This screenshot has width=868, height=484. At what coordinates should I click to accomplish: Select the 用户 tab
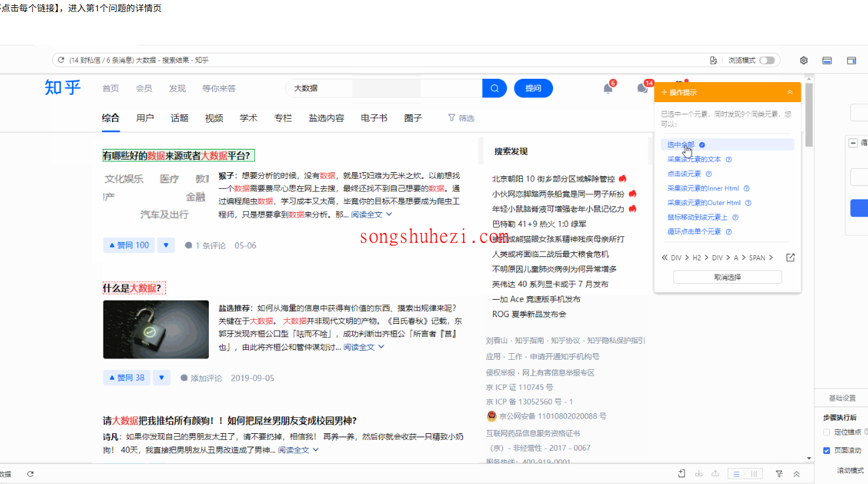(x=145, y=117)
